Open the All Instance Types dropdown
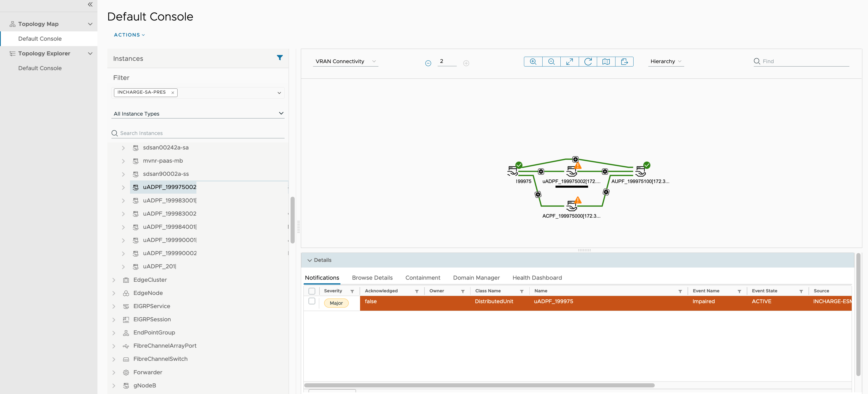This screenshot has height=394, width=868. (x=198, y=113)
